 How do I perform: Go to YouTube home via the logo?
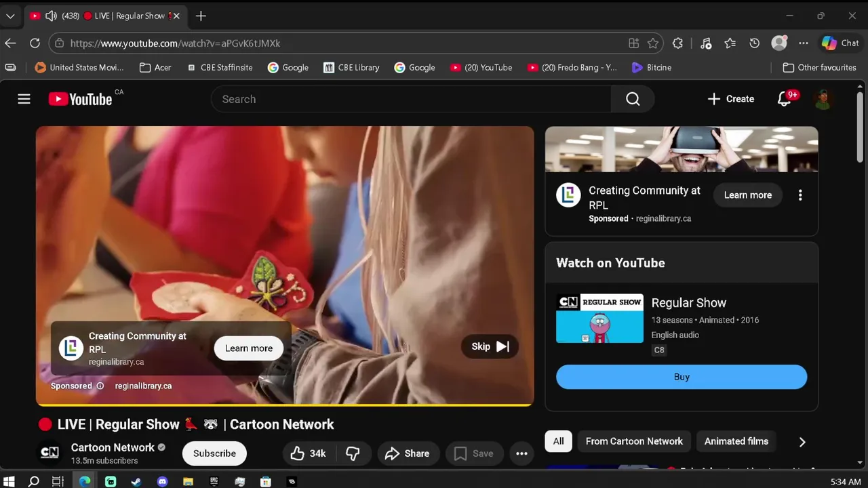pos(80,99)
